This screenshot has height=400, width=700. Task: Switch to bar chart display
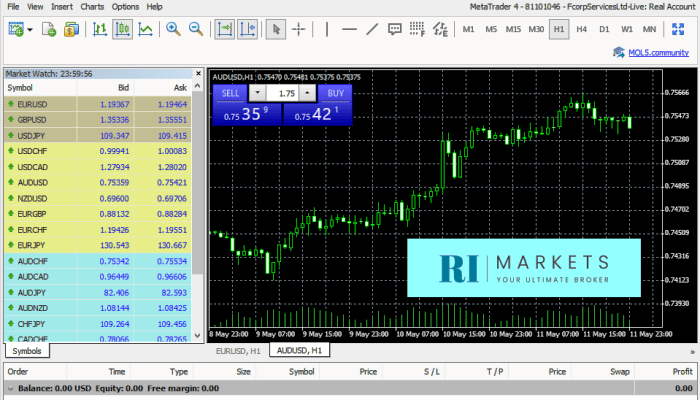100,29
